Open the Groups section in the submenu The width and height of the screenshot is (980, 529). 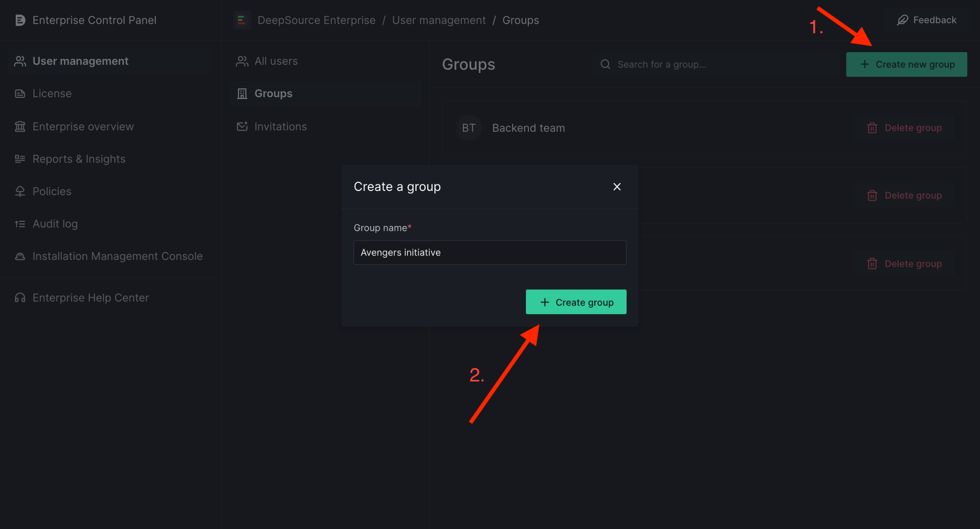tap(273, 93)
